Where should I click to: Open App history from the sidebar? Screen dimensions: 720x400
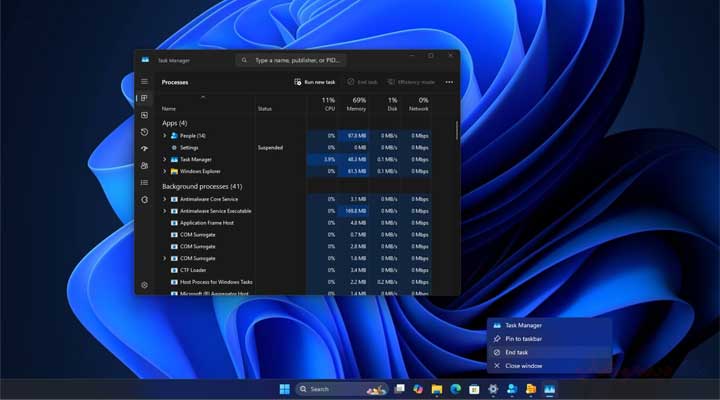click(x=144, y=132)
